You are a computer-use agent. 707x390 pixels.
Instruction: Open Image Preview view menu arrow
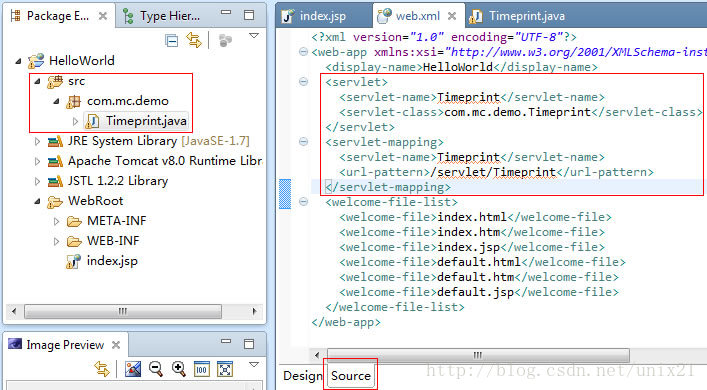[x=254, y=364]
